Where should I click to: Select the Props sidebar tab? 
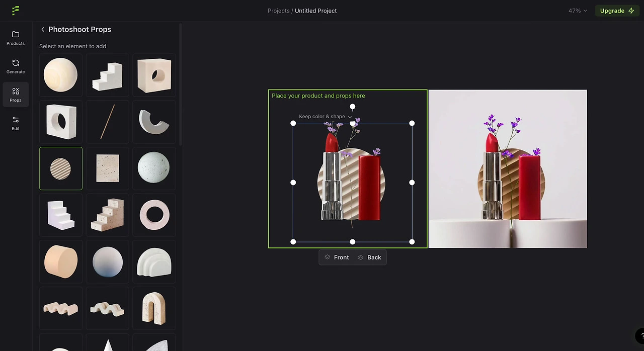16,95
